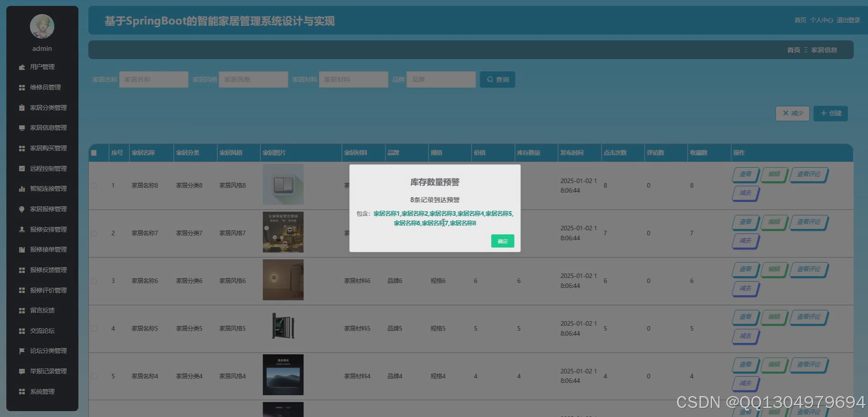Open the product image in row 家居名称5
Image resolution: width=868 pixels, height=417 pixels.
pos(283,326)
